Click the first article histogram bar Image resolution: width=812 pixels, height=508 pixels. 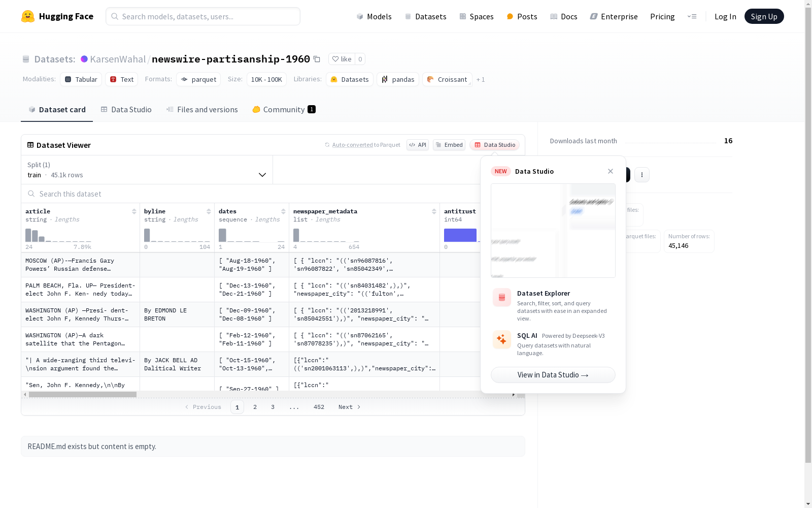[x=28, y=235]
